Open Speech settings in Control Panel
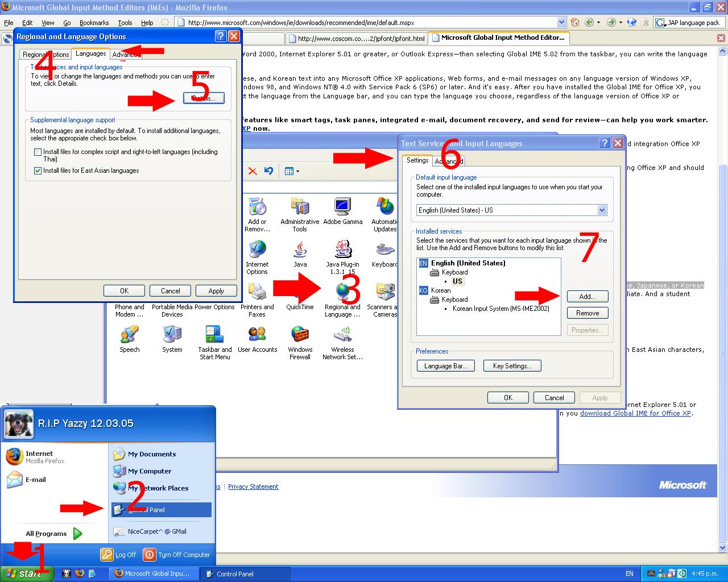Image resolution: width=728 pixels, height=582 pixels. pos(129,339)
